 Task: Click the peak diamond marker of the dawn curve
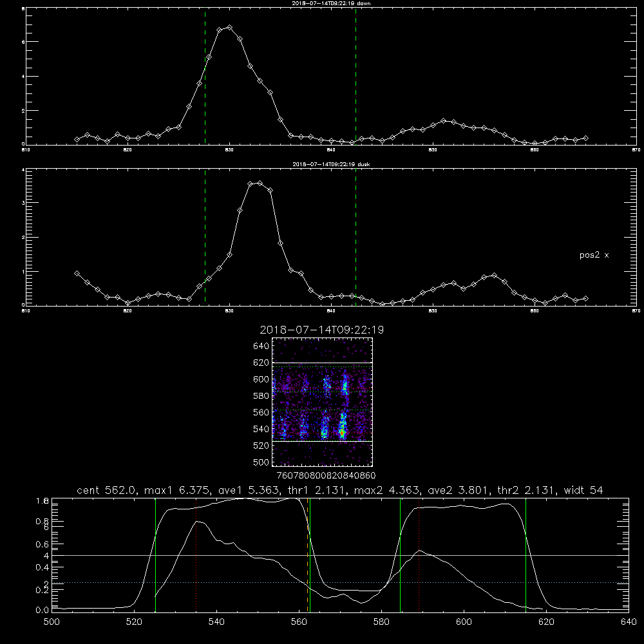230,28
